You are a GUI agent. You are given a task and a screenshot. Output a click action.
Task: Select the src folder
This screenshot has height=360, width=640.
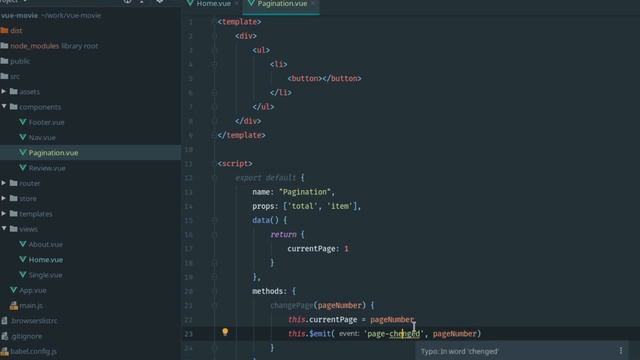pos(15,76)
